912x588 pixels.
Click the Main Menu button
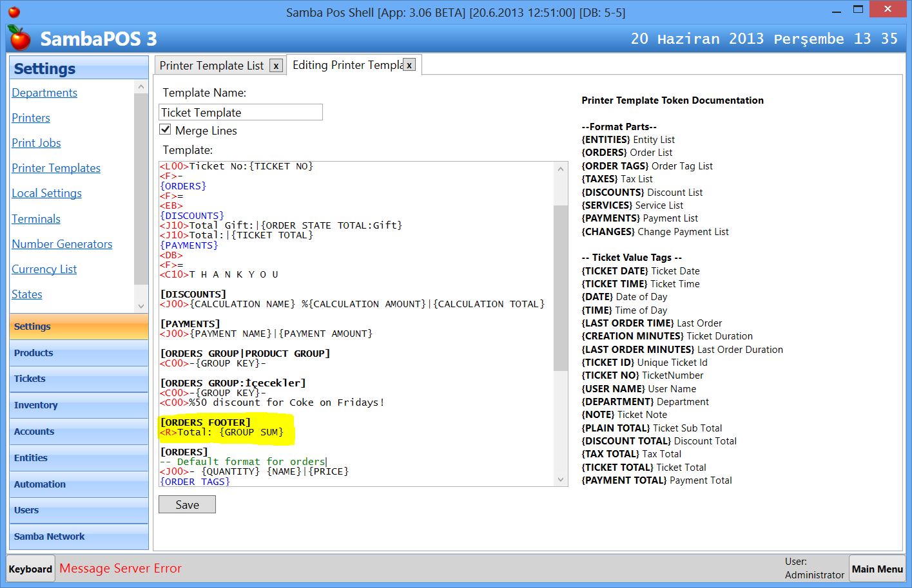877,569
